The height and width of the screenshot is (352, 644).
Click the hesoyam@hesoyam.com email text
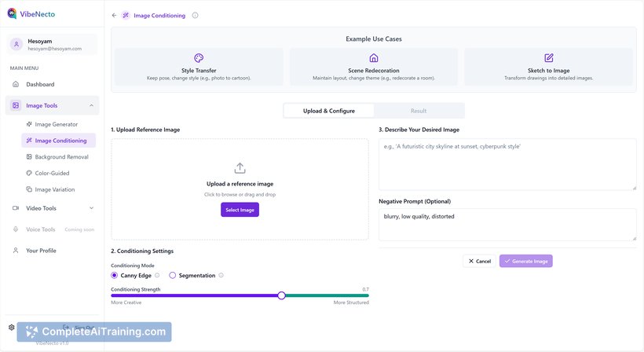tap(55, 49)
